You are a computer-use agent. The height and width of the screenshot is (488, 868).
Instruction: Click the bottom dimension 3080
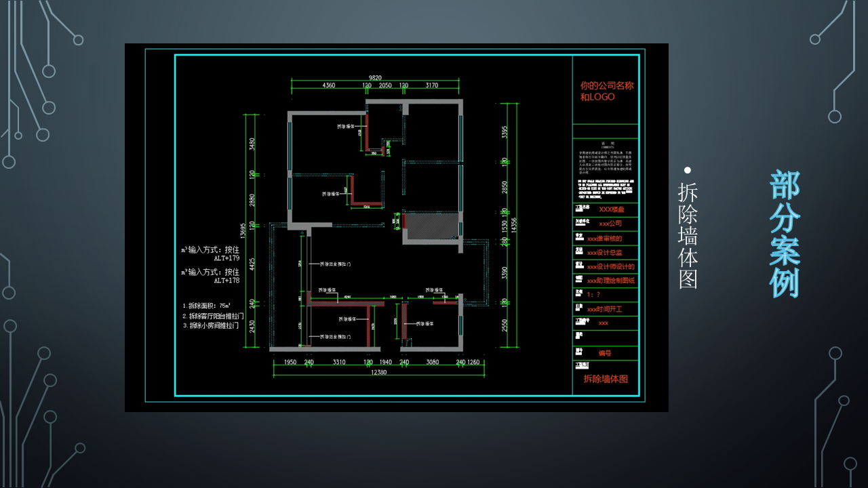click(x=432, y=363)
